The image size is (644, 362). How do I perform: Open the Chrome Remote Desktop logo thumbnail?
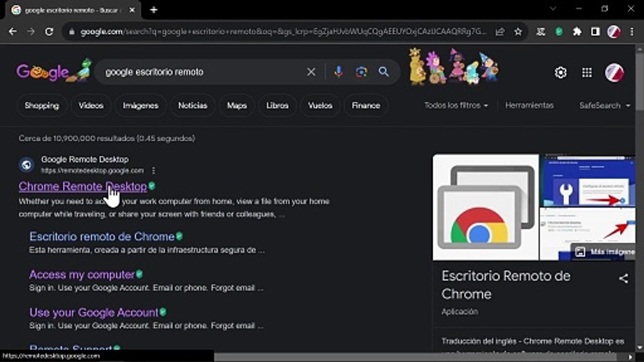(486, 207)
